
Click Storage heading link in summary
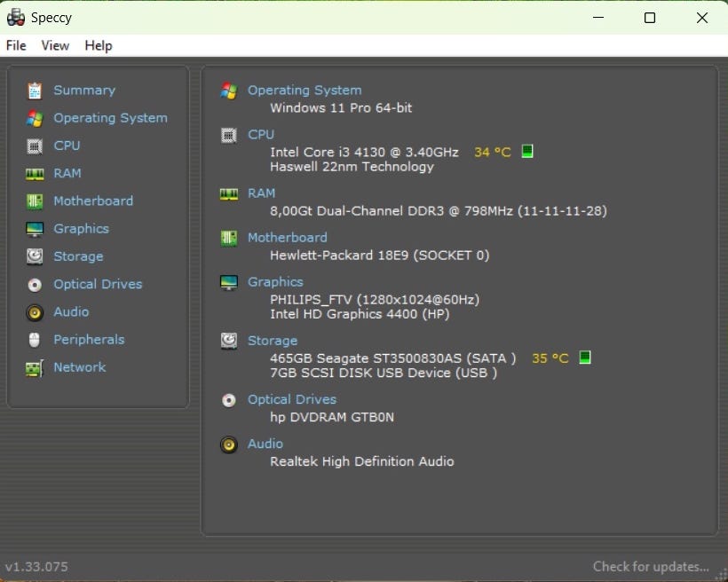point(273,341)
